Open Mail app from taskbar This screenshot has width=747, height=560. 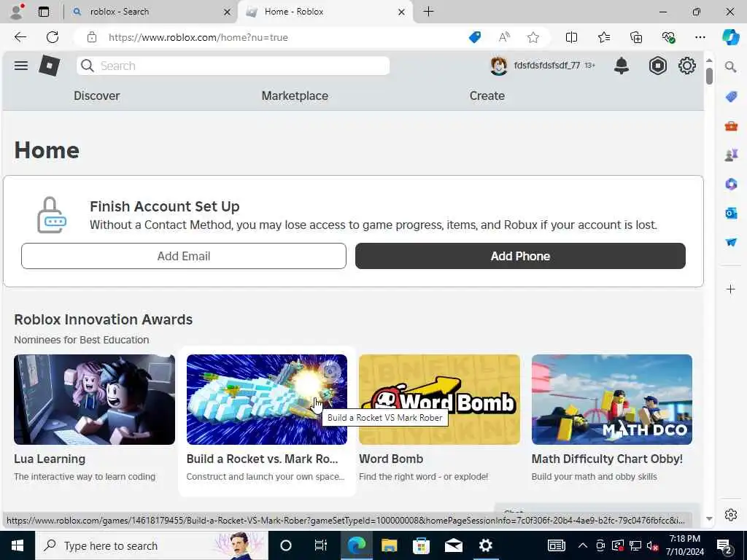point(453,545)
